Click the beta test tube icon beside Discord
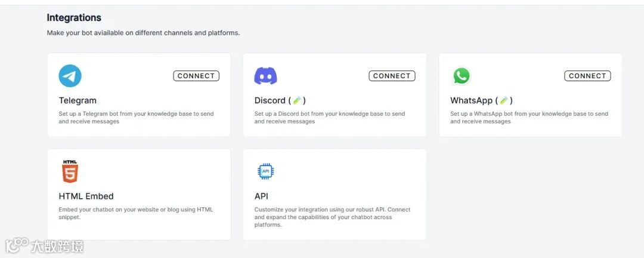 pos(297,100)
